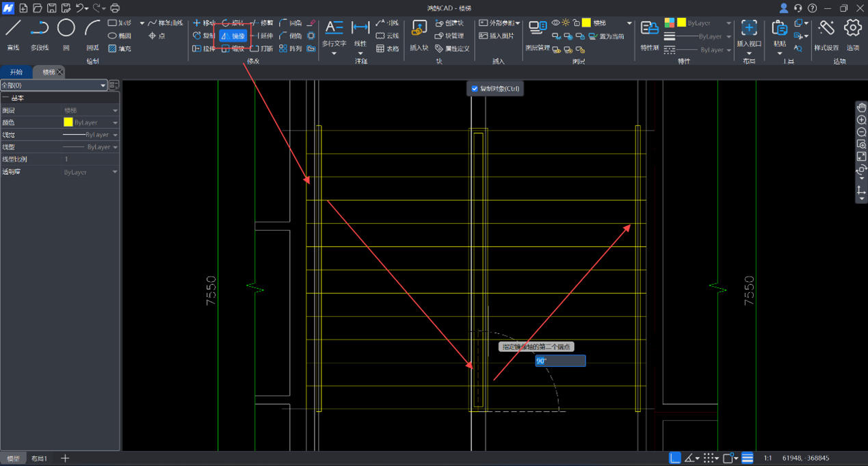Collapse the 基本 properties section
The height and width of the screenshot is (466, 868).
coord(5,99)
